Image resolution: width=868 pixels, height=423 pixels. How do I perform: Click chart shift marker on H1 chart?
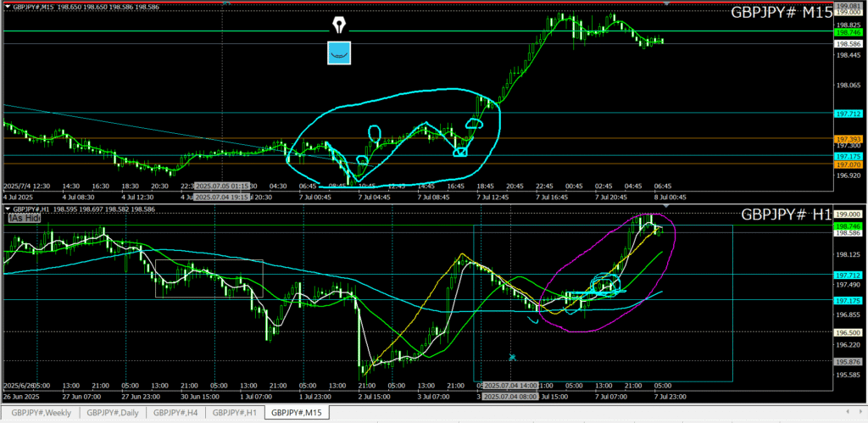pyautogui.click(x=667, y=206)
